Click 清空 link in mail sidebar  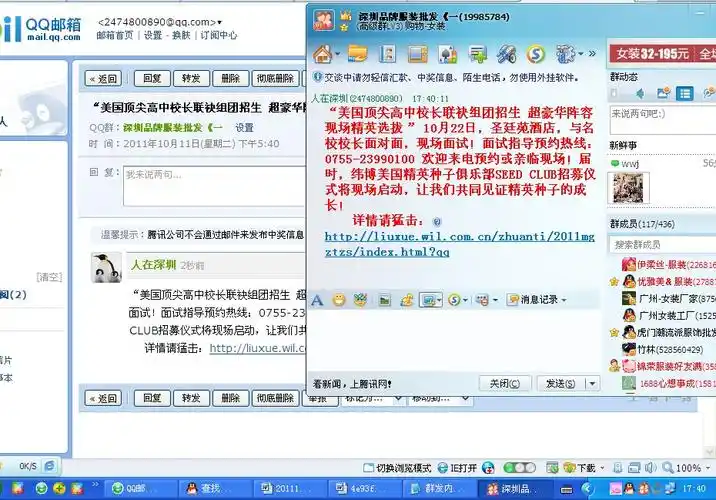tap(49, 277)
